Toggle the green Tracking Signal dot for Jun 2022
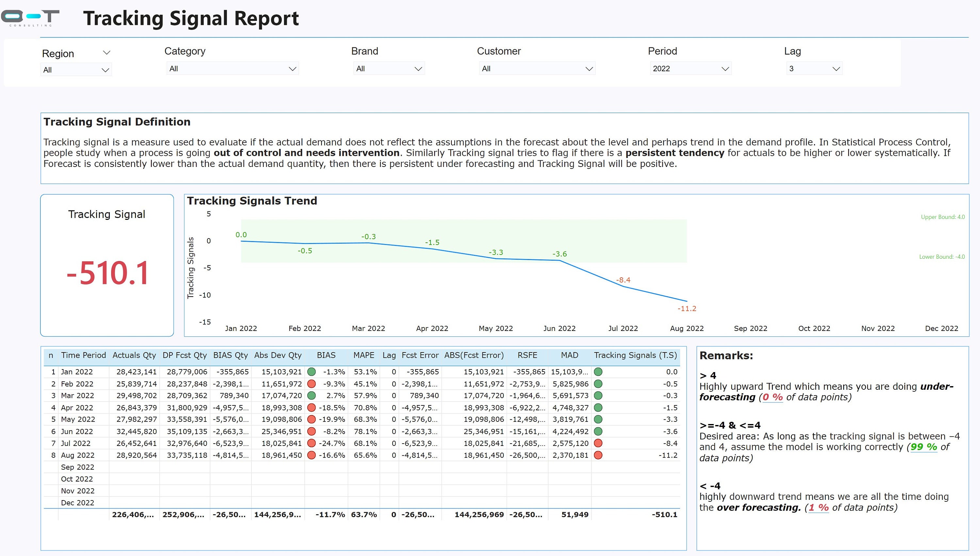This screenshot has width=980, height=556. pyautogui.click(x=598, y=432)
